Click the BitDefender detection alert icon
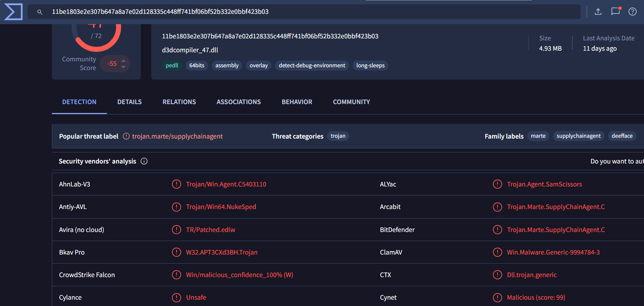The width and height of the screenshot is (644, 306). (x=498, y=230)
